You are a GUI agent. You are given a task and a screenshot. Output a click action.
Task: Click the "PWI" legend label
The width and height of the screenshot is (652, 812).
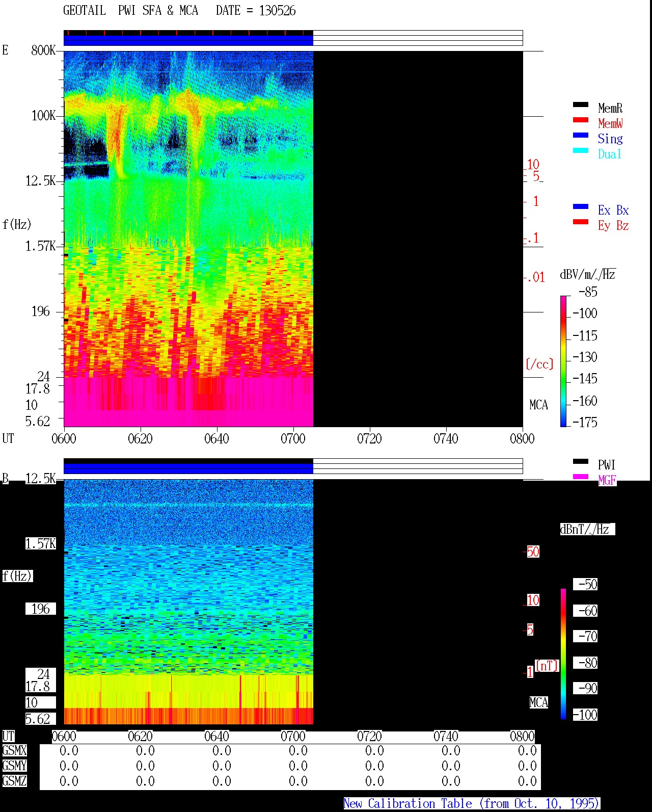click(x=607, y=465)
